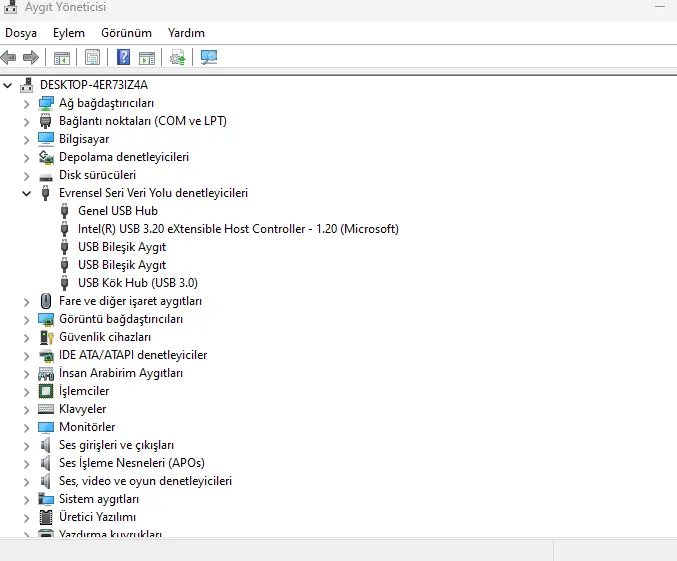Open the Eylem menu
Image resolution: width=677 pixels, height=561 pixels.
(x=69, y=33)
